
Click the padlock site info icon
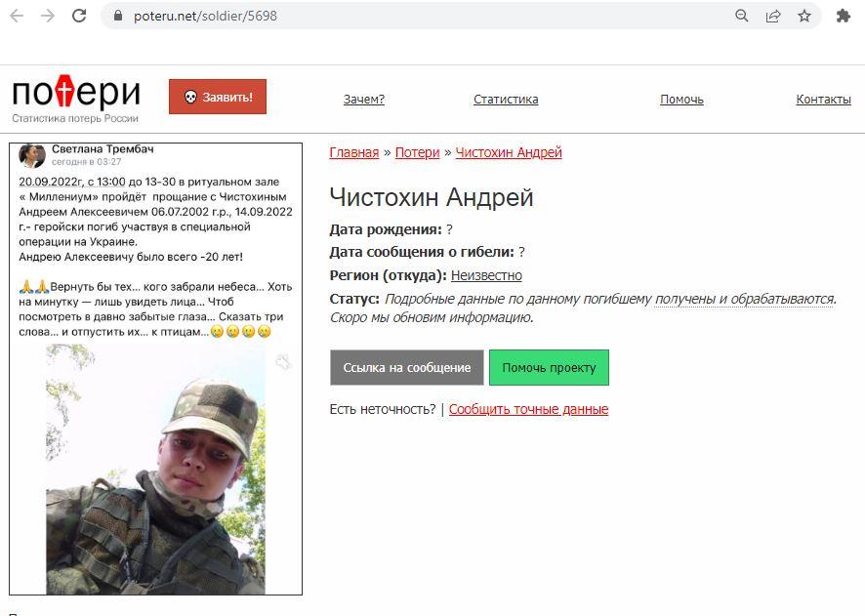click(x=117, y=16)
